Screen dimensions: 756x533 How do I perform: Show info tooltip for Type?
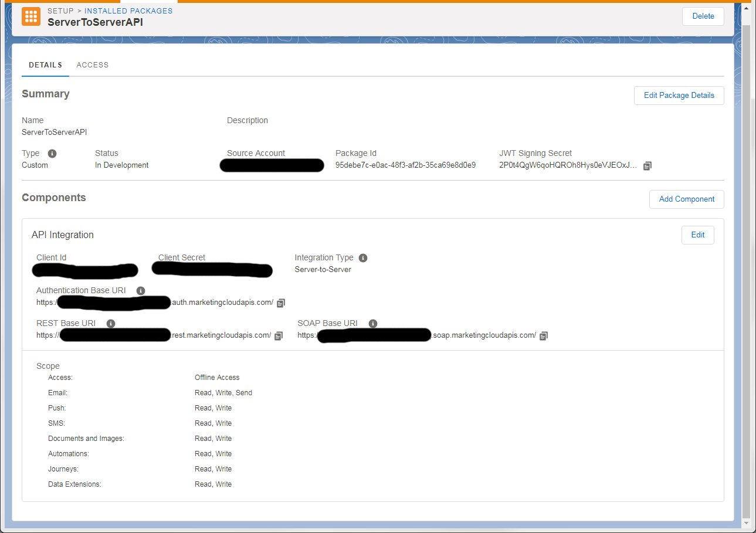(x=52, y=154)
